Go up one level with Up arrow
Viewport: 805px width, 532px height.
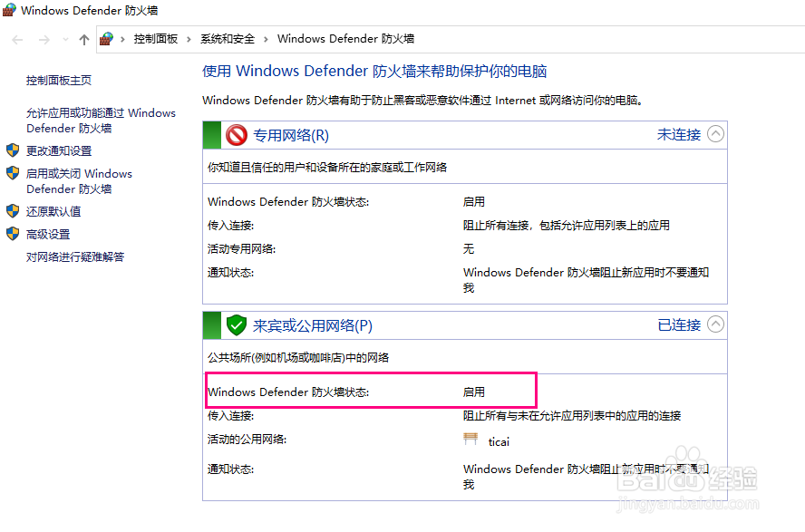pos(84,40)
